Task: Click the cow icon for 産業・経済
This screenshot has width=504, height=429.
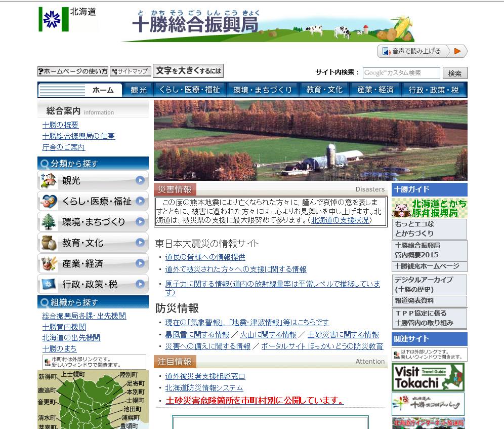Action: point(49,263)
